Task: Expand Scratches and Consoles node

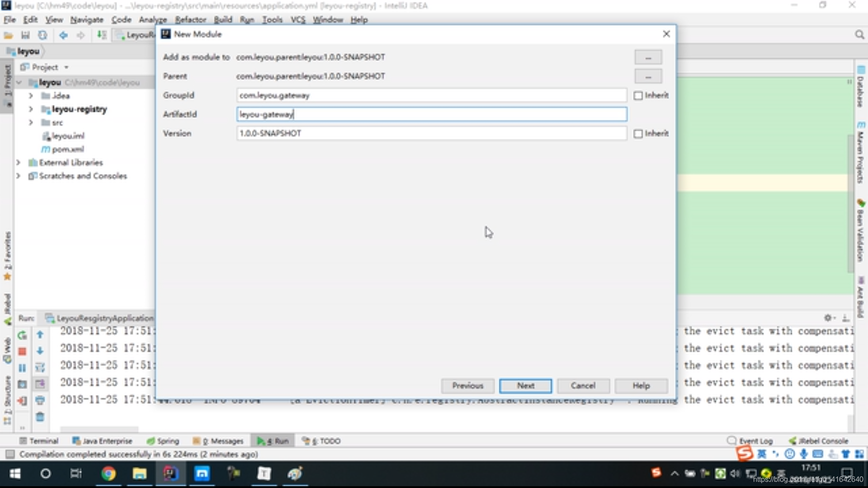Action: [19, 176]
